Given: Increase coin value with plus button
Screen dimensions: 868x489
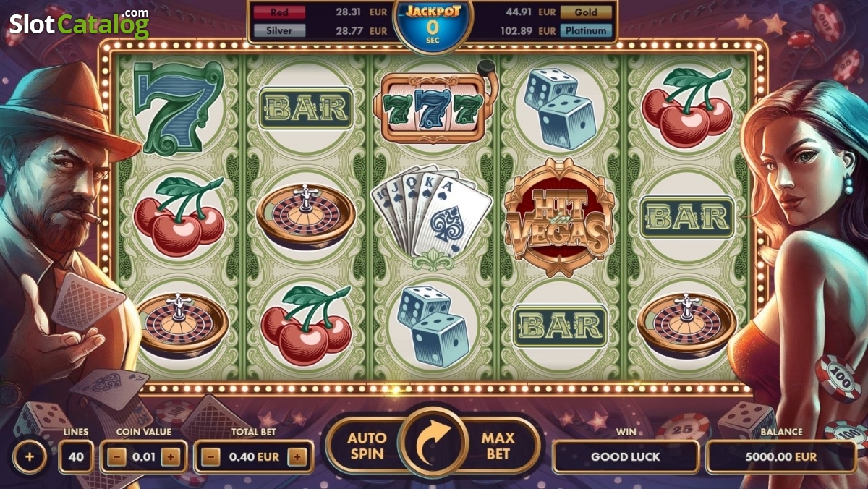Looking at the screenshot, I should (x=170, y=457).
